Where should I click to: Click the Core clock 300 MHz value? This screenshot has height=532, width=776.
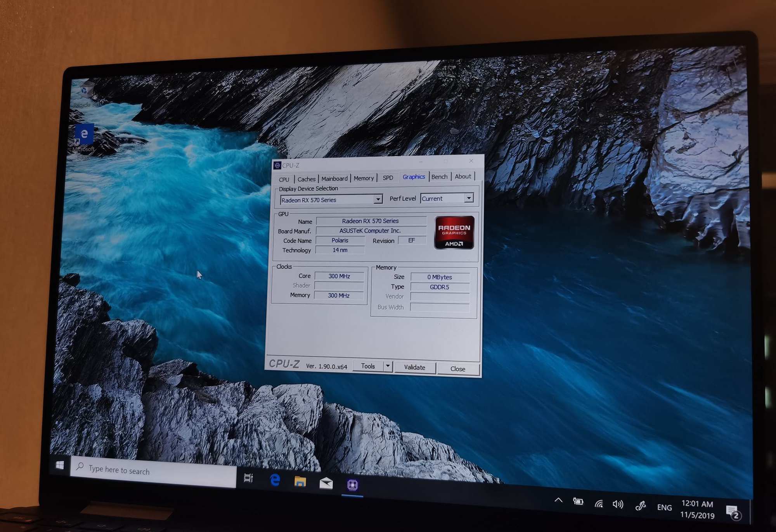pos(339,276)
